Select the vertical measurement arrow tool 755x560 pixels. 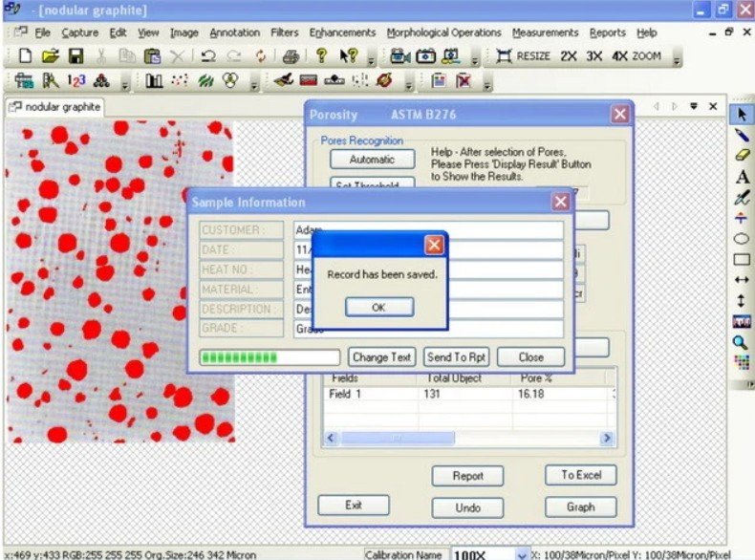[741, 301]
